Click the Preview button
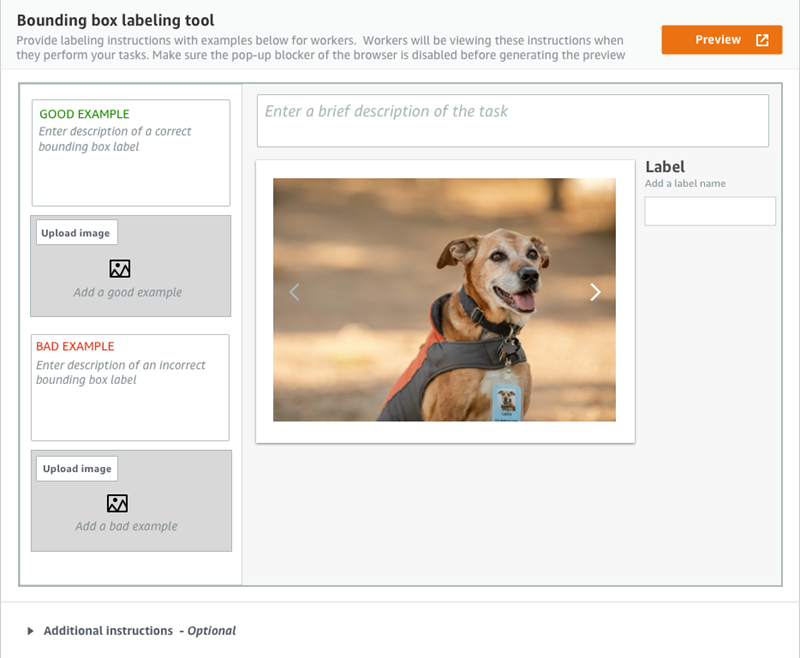 (720, 40)
